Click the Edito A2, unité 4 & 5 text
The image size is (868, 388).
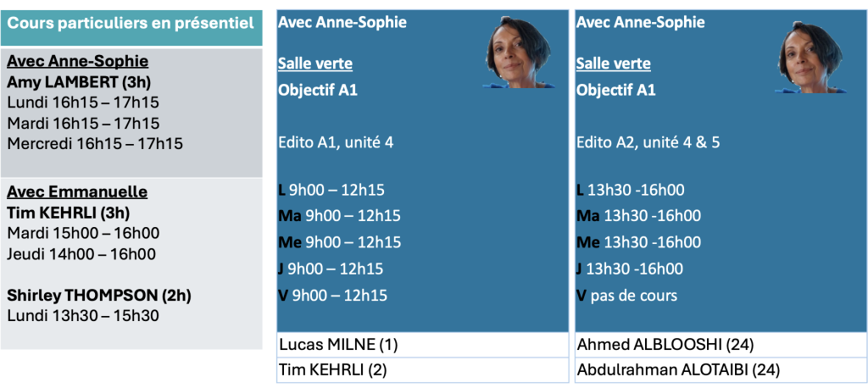[x=648, y=142]
